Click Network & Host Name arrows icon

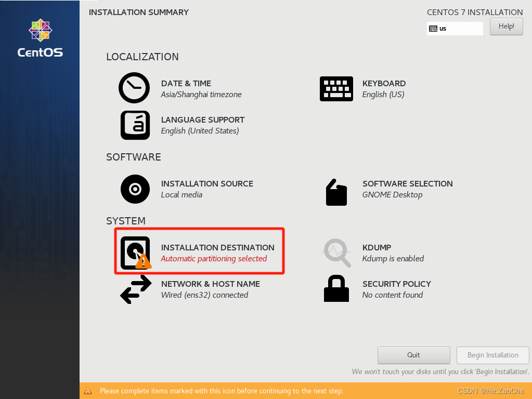pos(136,289)
